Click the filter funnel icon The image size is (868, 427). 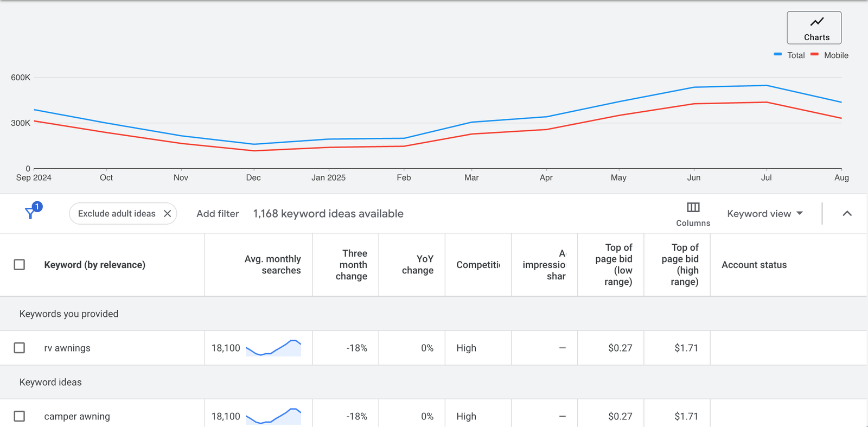31,213
